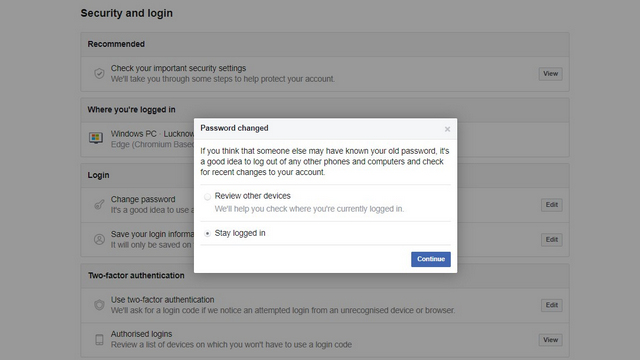Click the Use two-factor authentication row text
Image resolution: width=640 pixels, height=360 pixels.
pyautogui.click(x=282, y=305)
